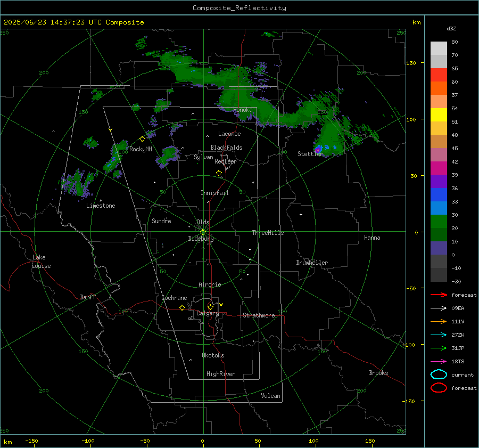This screenshot has height=448, width=479.
Task: Click the Lacombe city label
Action: tap(229, 134)
